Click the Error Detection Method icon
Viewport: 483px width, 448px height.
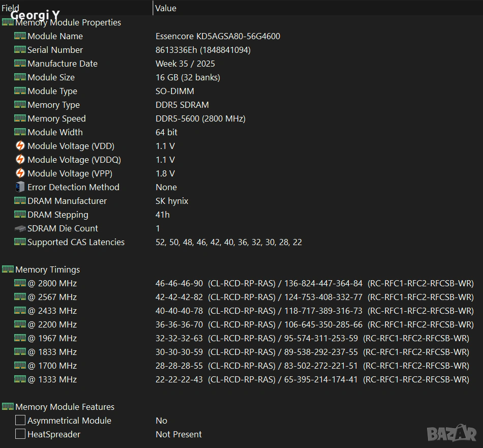tap(20, 187)
